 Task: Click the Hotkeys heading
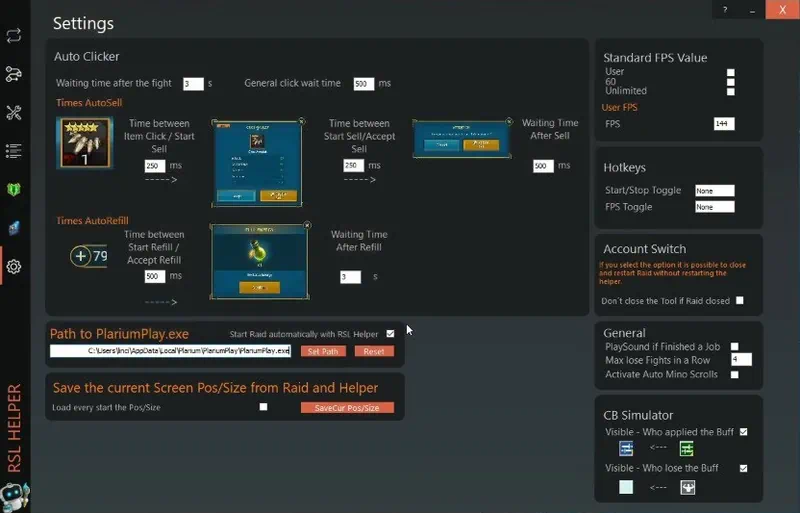pos(624,167)
